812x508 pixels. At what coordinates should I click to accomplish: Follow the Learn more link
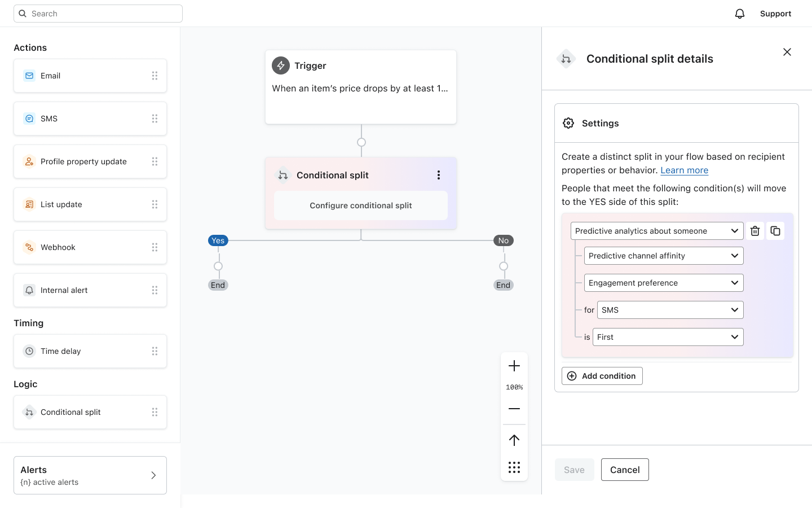[684, 170]
